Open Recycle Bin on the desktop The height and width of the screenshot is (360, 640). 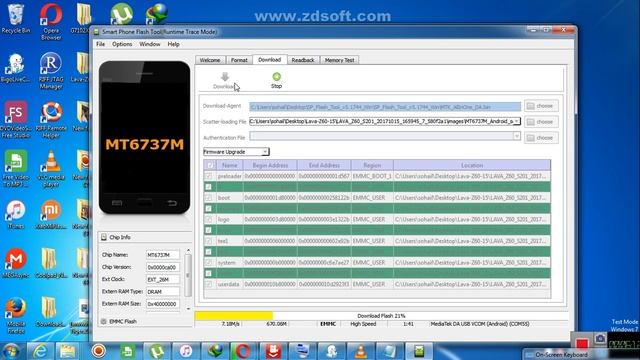click(x=16, y=18)
